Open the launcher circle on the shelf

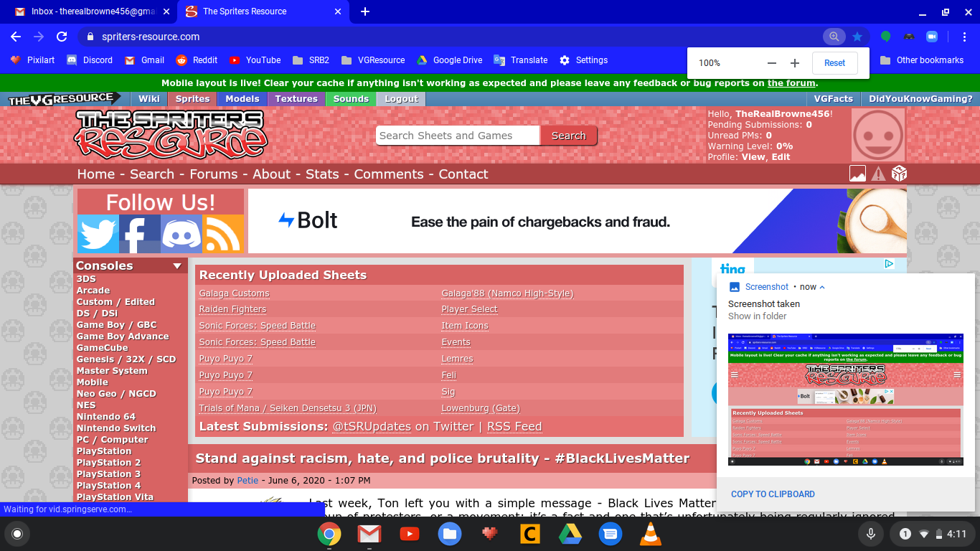(x=17, y=534)
